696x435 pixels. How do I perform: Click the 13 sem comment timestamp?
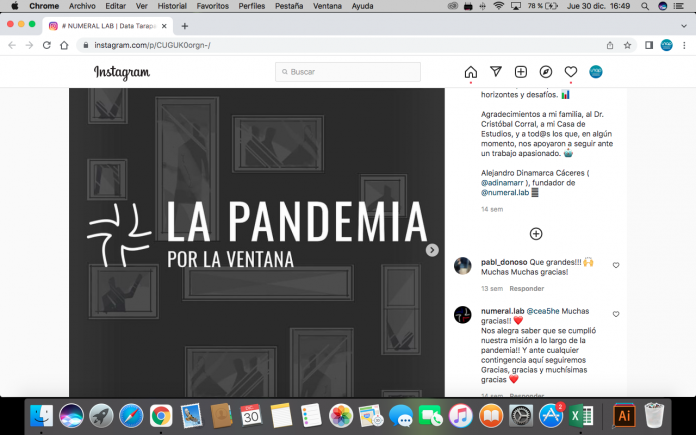pyautogui.click(x=492, y=289)
